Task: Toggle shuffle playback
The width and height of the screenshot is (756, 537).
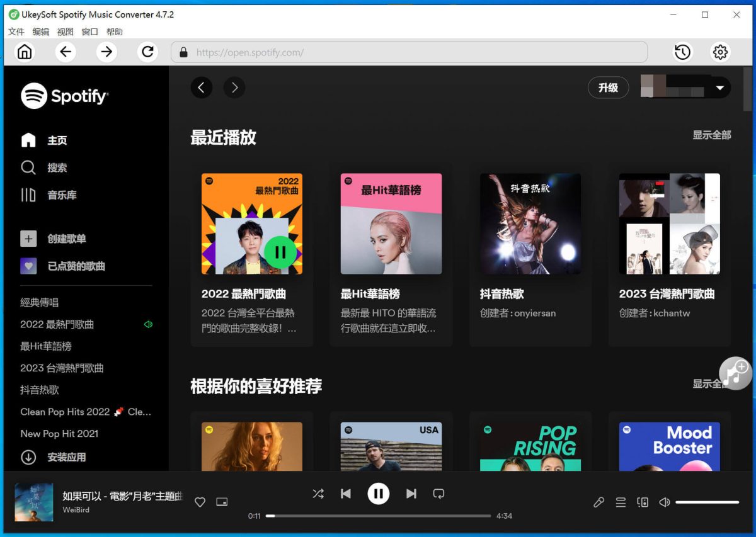Action: tap(318, 494)
